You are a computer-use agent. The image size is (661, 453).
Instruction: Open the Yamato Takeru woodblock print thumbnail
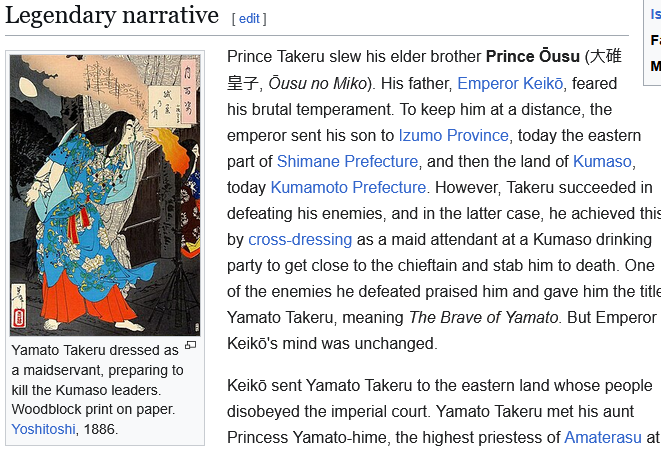coord(105,195)
